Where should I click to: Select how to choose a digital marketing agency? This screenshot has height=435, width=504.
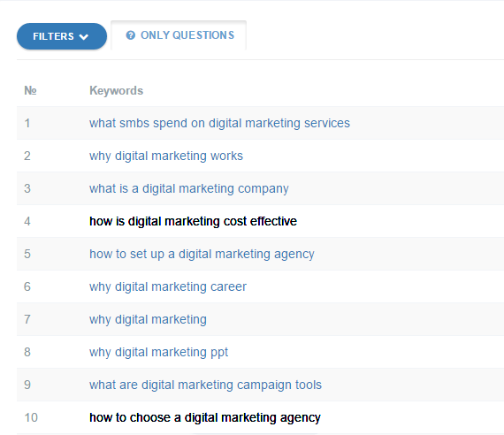pyautogui.click(x=205, y=417)
